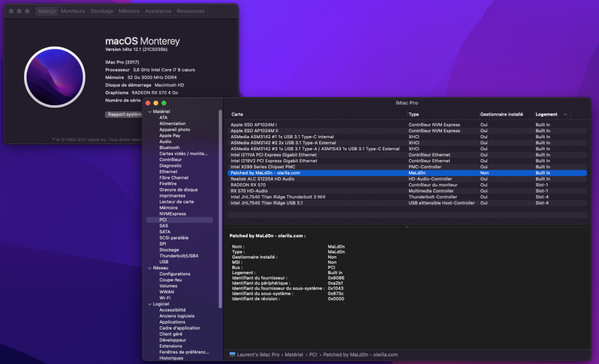Select the Apple SSD AP1024M I row

407,125
